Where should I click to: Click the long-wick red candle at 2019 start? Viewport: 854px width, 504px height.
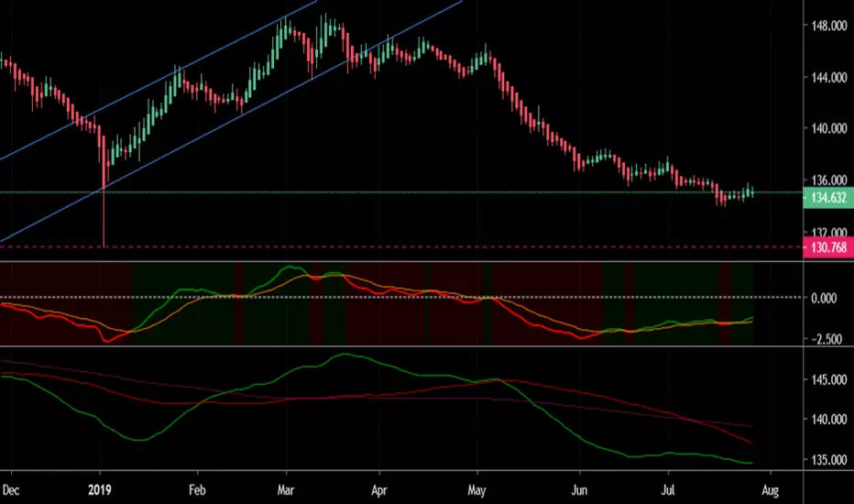[103, 191]
